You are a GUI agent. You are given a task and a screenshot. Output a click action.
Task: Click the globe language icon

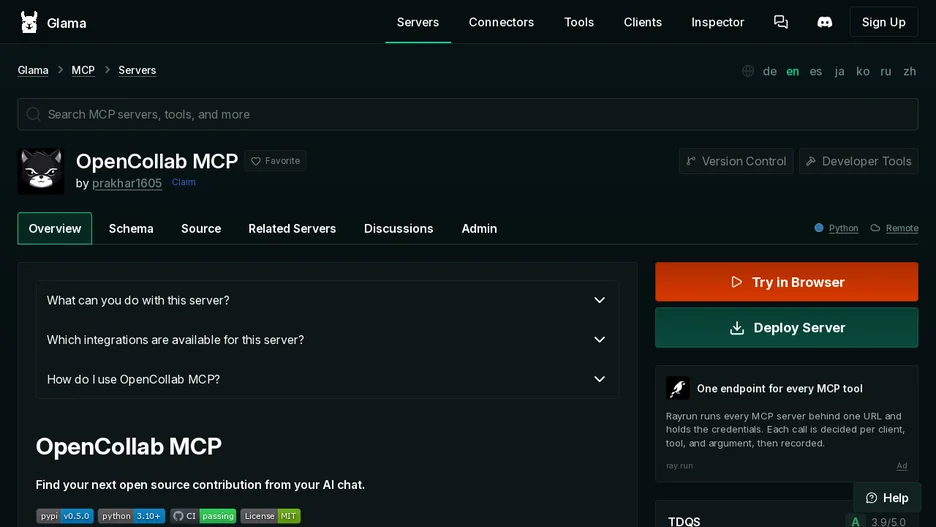[x=747, y=71]
